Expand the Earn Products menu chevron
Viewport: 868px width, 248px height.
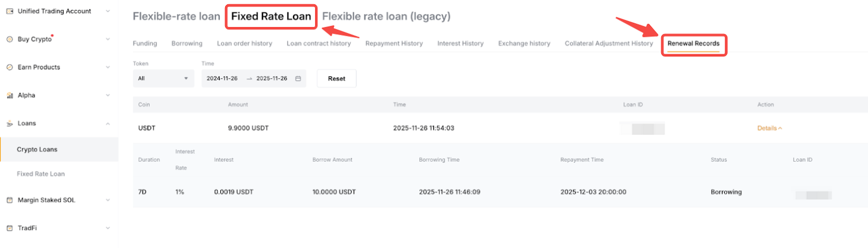point(107,67)
